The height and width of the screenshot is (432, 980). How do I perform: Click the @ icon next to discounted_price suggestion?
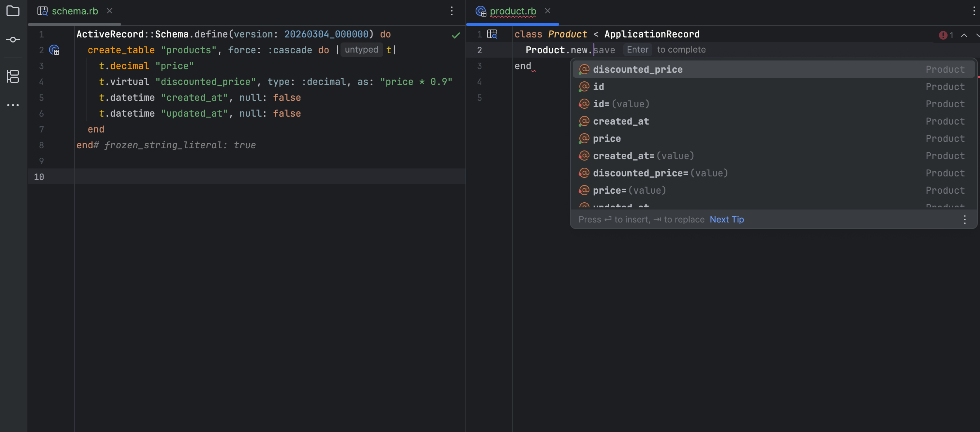[x=584, y=69]
